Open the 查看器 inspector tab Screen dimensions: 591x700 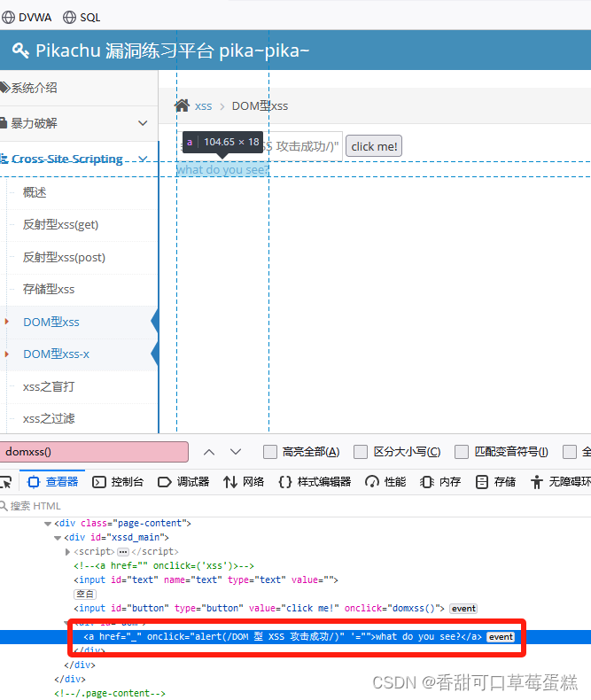click(x=52, y=482)
